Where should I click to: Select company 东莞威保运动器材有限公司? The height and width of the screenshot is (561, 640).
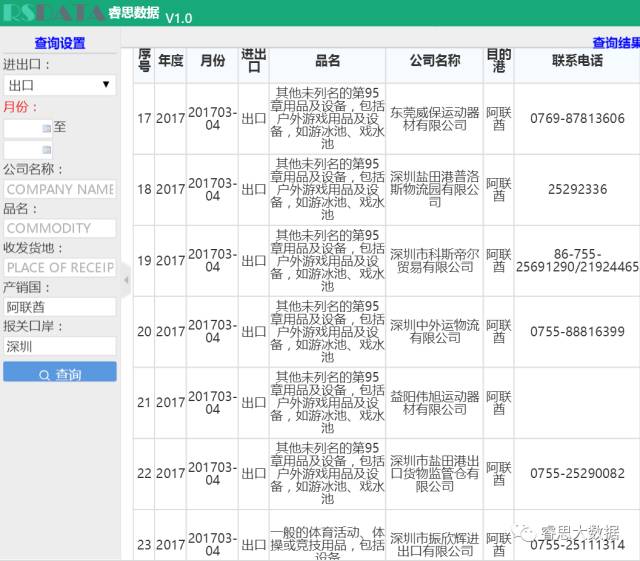pyautogui.click(x=435, y=119)
